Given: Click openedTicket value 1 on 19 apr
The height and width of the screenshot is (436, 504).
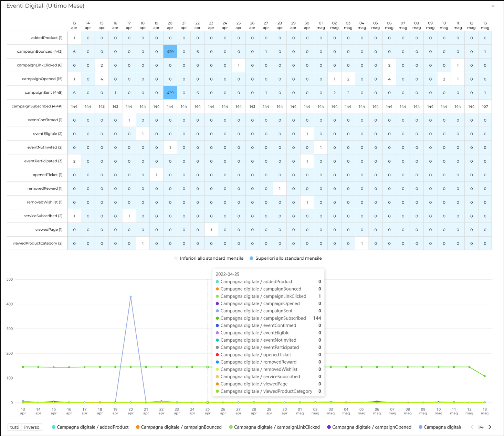Looking at the screenshot, I should (x=156, y=175).
